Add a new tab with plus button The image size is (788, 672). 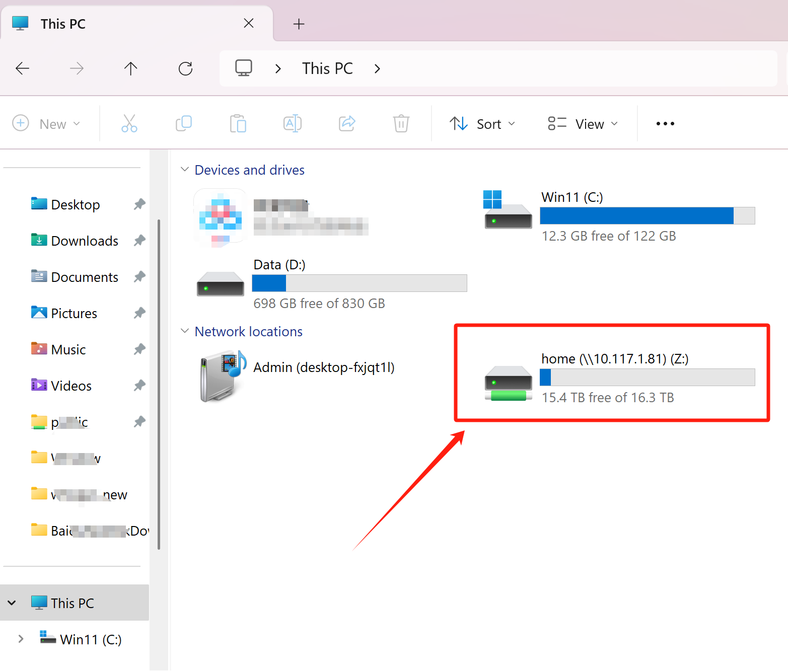click(x=299, y=24)
